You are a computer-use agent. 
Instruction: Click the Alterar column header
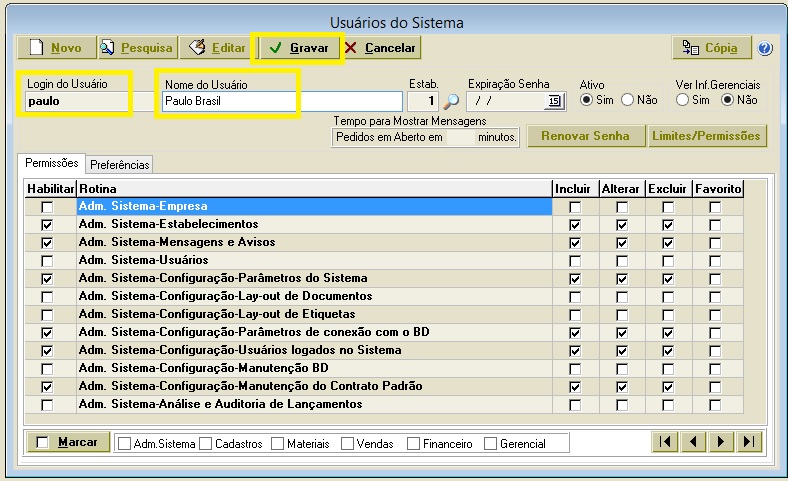coord(622,188)
